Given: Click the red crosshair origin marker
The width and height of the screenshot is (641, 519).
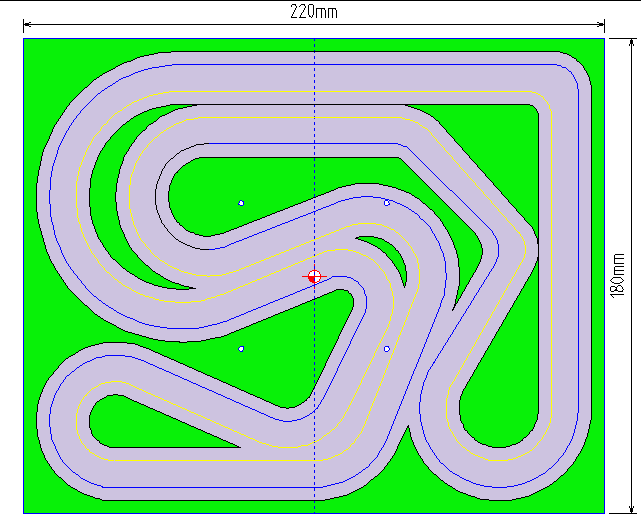Looking at the screenshot, I should pyautogui.click(x=314, y=276).
